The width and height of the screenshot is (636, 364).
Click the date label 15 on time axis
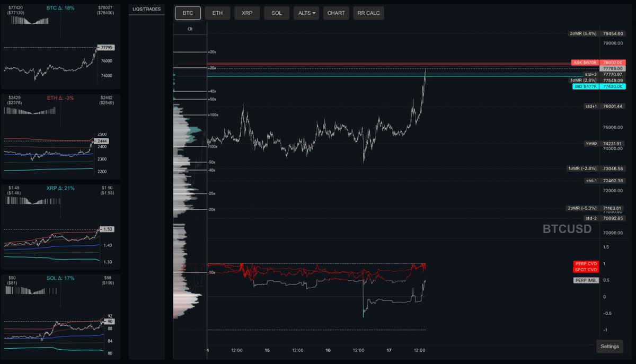click(x=267, y=350)
